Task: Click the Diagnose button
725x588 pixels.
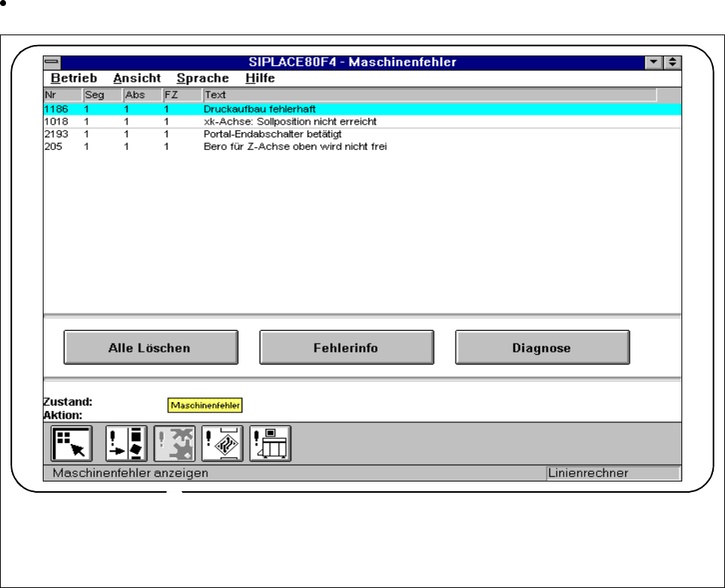Action: pyautogui.click(x=543, y=347)
